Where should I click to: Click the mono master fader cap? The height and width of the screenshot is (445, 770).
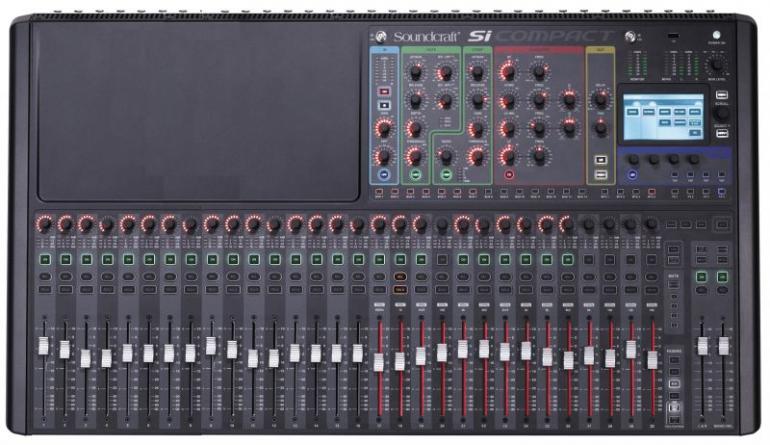click(723, 346)
